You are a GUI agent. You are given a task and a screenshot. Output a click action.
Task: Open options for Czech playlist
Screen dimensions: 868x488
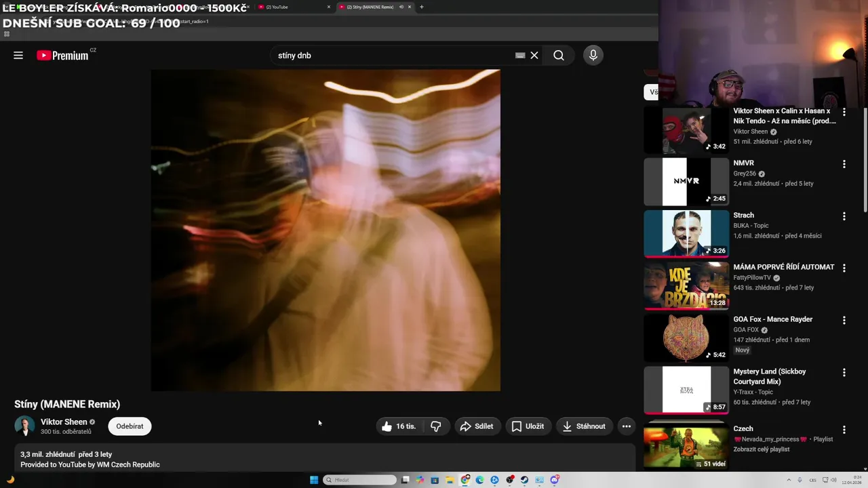click(844, 430)
